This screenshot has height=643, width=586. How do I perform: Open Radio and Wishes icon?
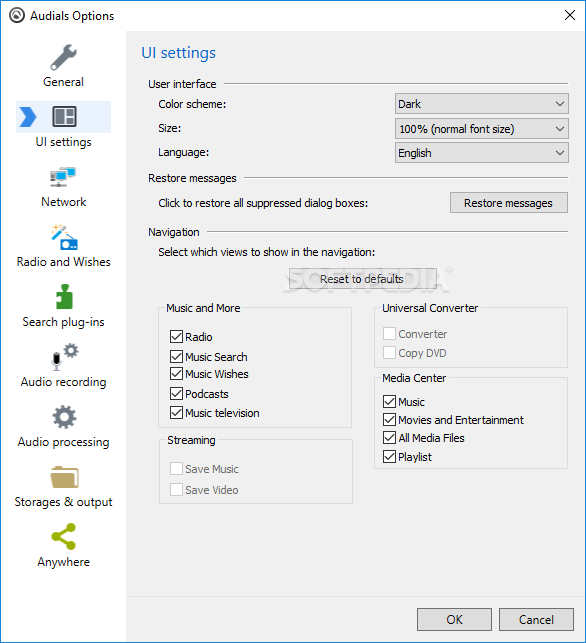tap(64, 237)
